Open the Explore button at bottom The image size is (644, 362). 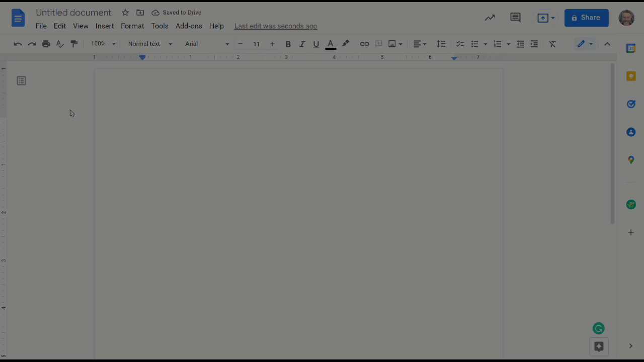pyautogui.click(x=599, y=346)
